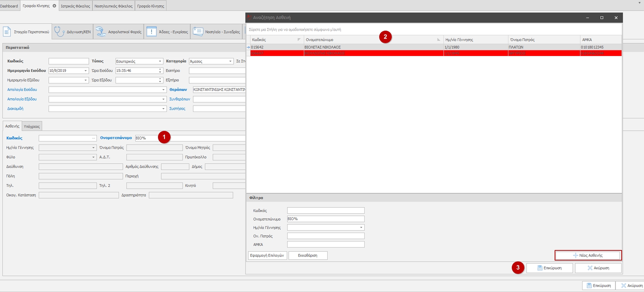The width and height of the screenshot is (644, 292).
Task: Close the active Γραφείο Κίνησης tab
Action: [54, 6]
